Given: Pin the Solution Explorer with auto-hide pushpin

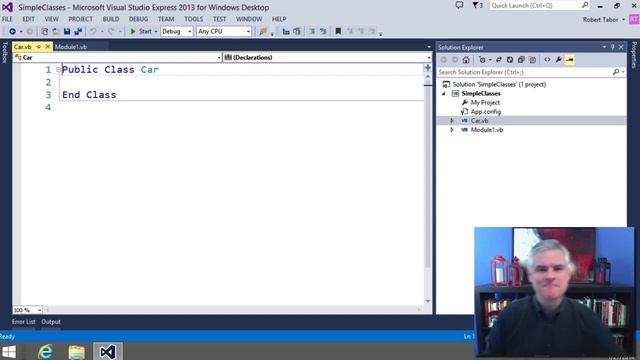Looking at the screenshot, I should pos(613,47).
